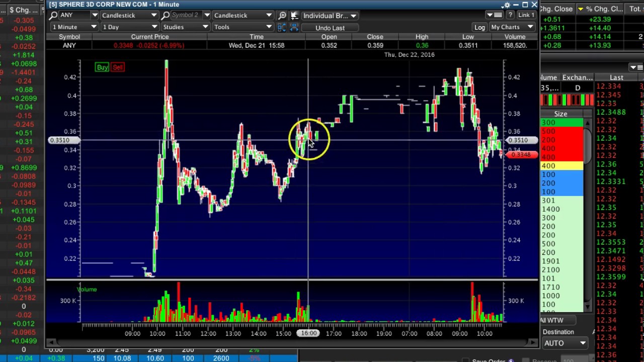Image resolution: width=644 pixels, height=362 pixels.
Task: Toggle the Link 1 window link
Action: point(526,15)
